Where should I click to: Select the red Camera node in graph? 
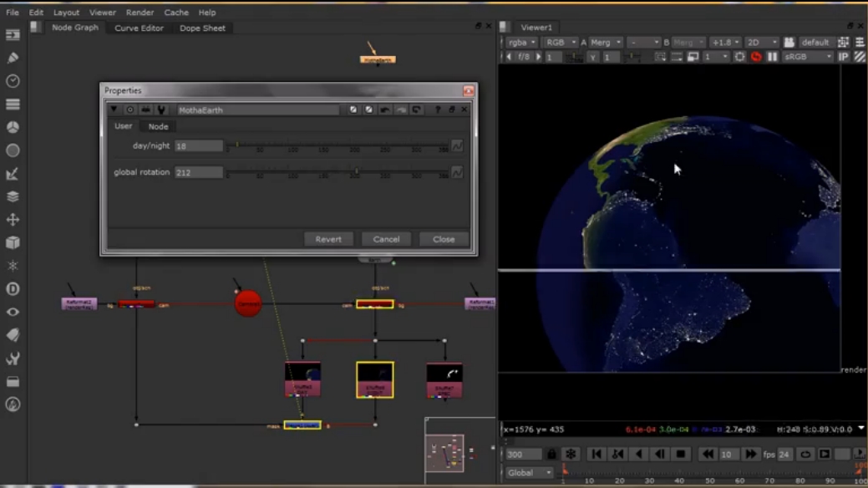(x=248, y=303)
